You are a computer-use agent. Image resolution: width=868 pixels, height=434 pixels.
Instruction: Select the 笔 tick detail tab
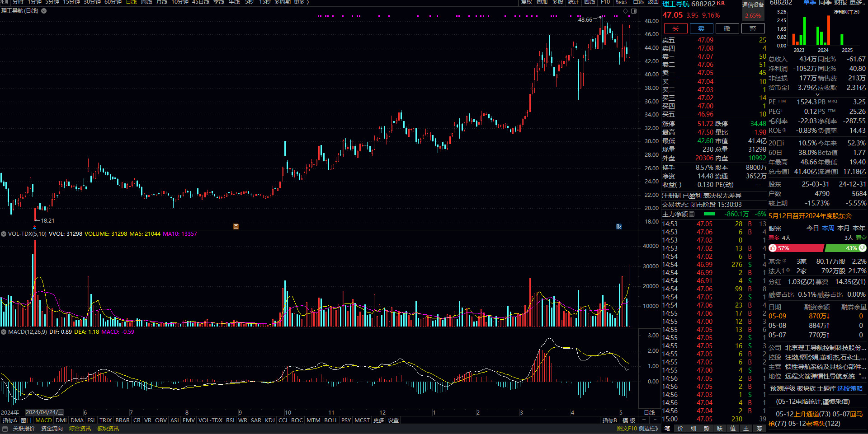point(667,429)
